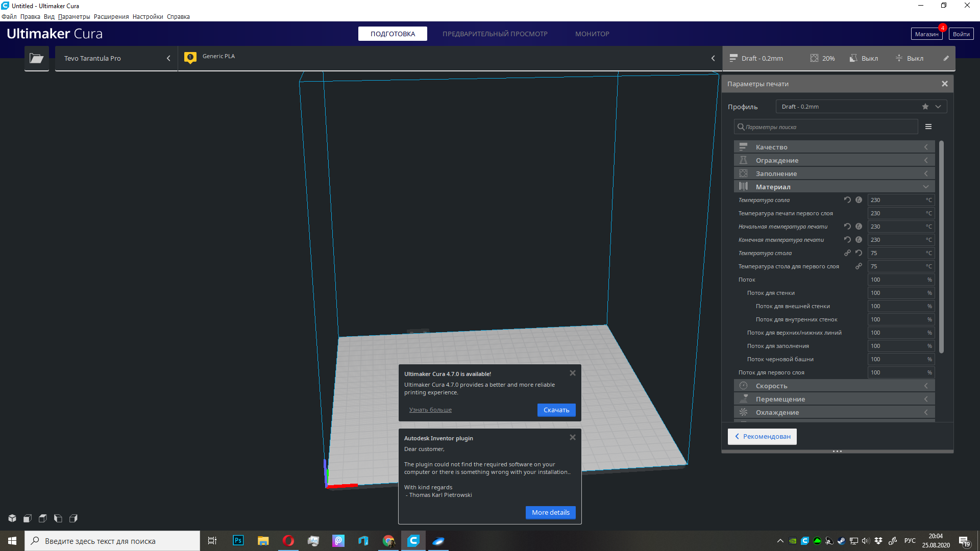Click 3D perspective view cube icon

coord(12,518)
